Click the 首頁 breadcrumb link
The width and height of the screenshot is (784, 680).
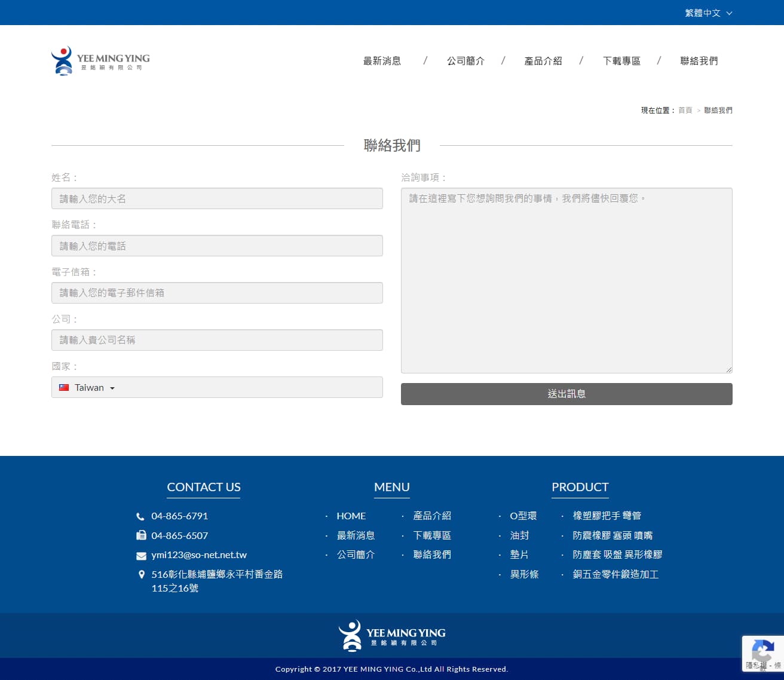click(x=685, y=111)
